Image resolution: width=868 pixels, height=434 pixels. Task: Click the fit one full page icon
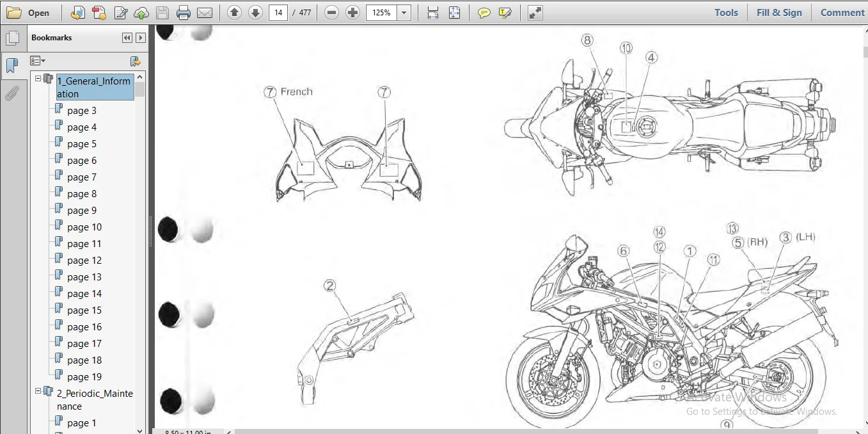click(454, 13)
